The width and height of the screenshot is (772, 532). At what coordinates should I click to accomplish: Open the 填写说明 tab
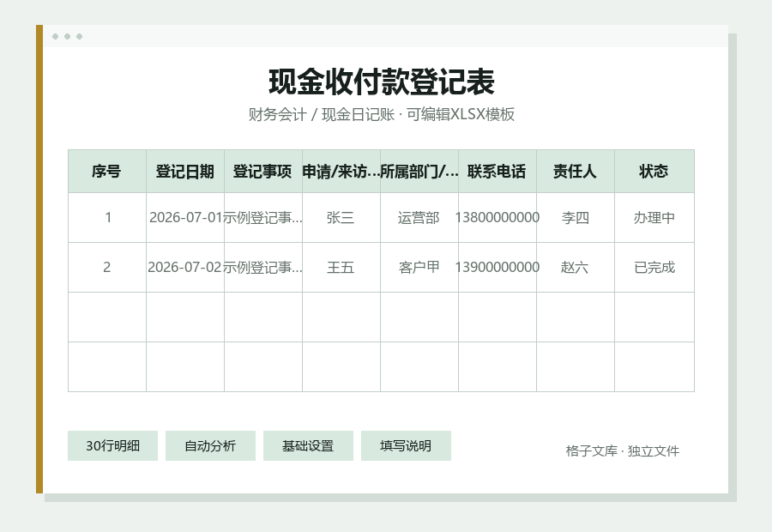(x=406, y=446)
